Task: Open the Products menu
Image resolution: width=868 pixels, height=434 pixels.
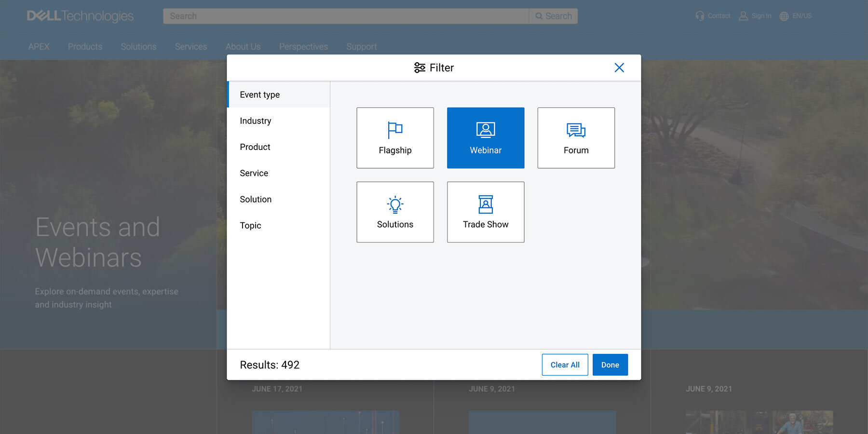Action: pyautogui.click(x=85, y=47)
